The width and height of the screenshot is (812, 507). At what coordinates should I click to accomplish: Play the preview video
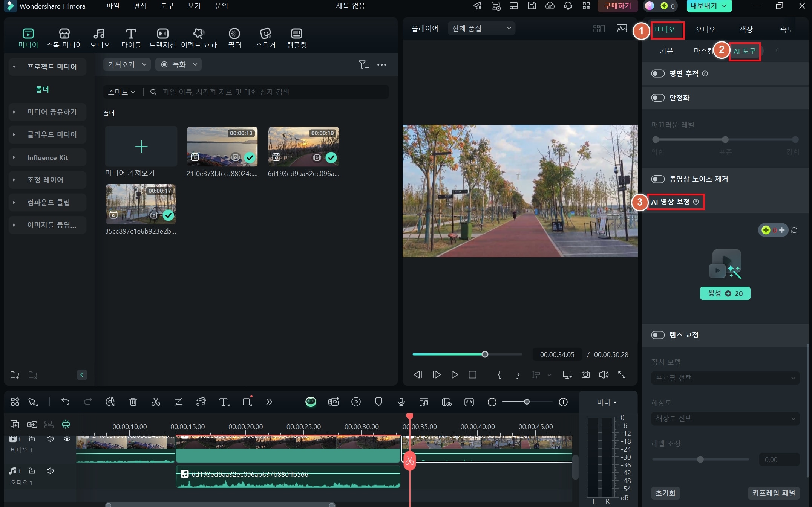tap(455, 374)
